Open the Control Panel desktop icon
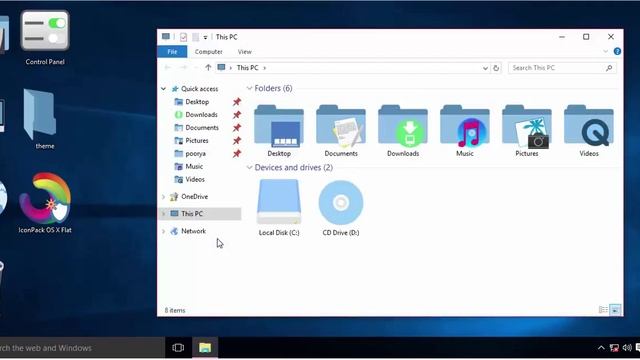 (x=45, y=38)
